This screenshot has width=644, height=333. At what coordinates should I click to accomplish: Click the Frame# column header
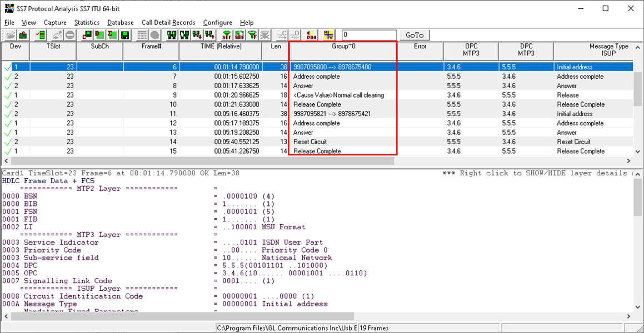point(151,51)
